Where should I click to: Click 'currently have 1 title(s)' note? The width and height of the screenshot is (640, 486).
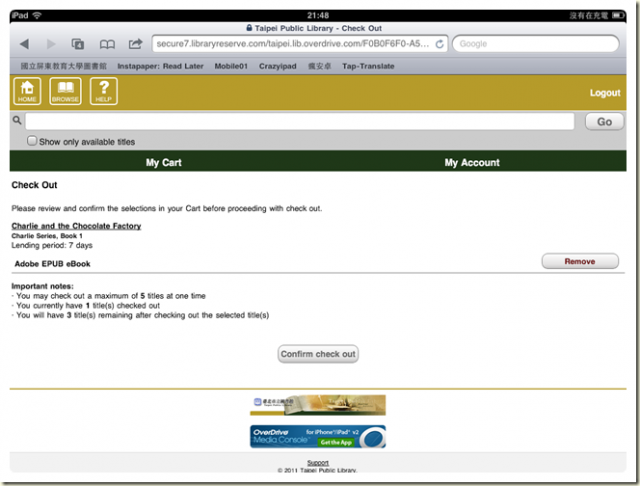(x=87, y=306)
